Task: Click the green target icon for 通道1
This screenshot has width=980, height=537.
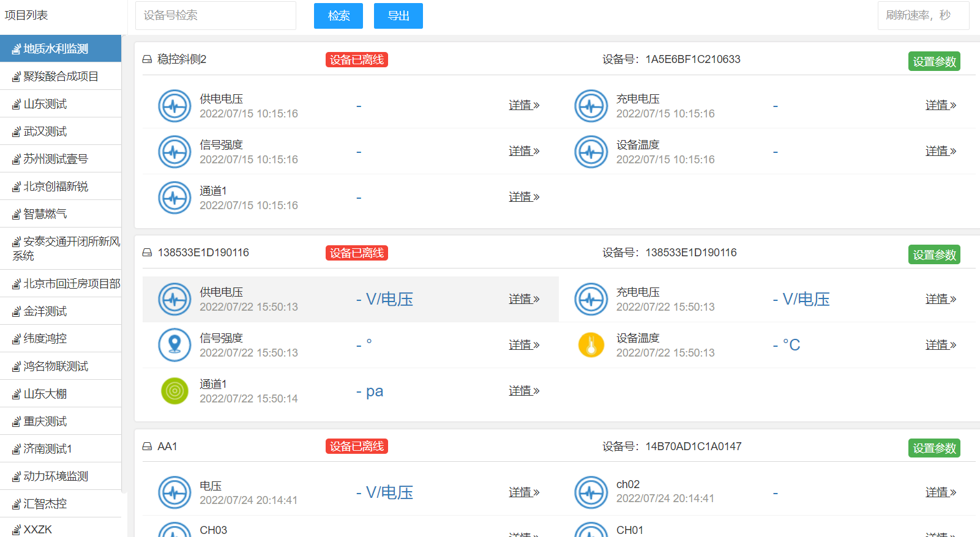Action: click(x=174, y=391)
